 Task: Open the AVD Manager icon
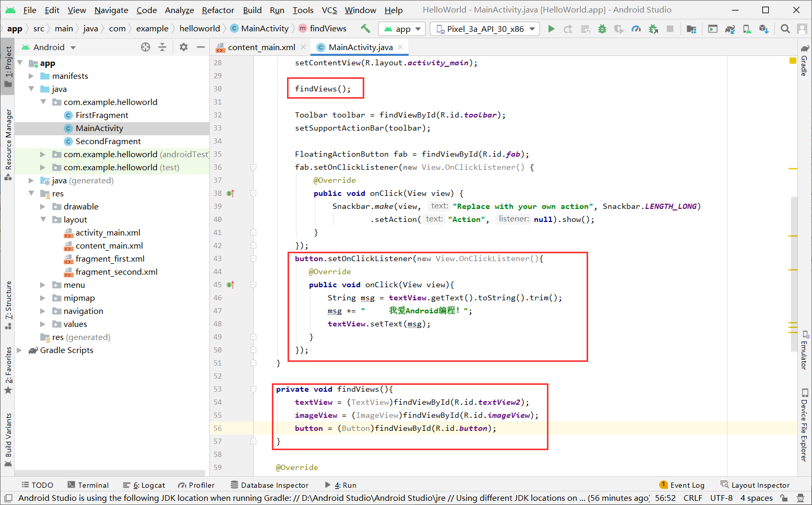point(747,29)
